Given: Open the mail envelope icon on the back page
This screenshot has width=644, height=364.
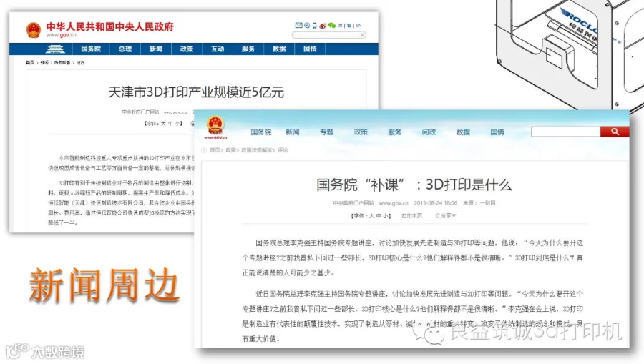Looking at the screenshot, I should pyautogui.click(x=298, y=26).
